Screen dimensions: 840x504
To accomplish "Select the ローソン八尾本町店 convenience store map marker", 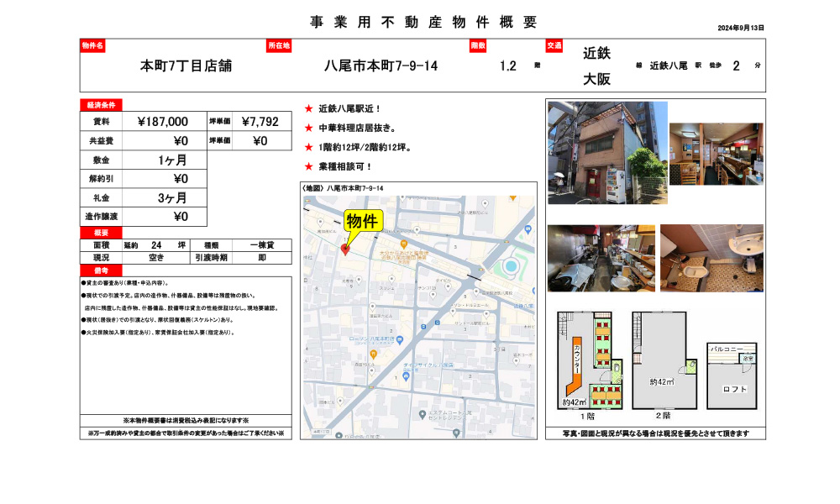I will tap(399, 340).
